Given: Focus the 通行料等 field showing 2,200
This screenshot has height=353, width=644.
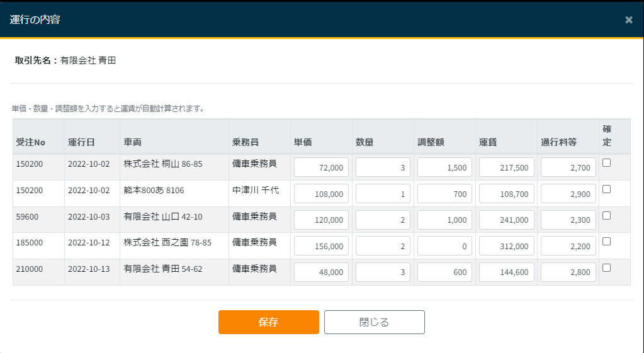Looking at the screenshot, I should point(568,247).
